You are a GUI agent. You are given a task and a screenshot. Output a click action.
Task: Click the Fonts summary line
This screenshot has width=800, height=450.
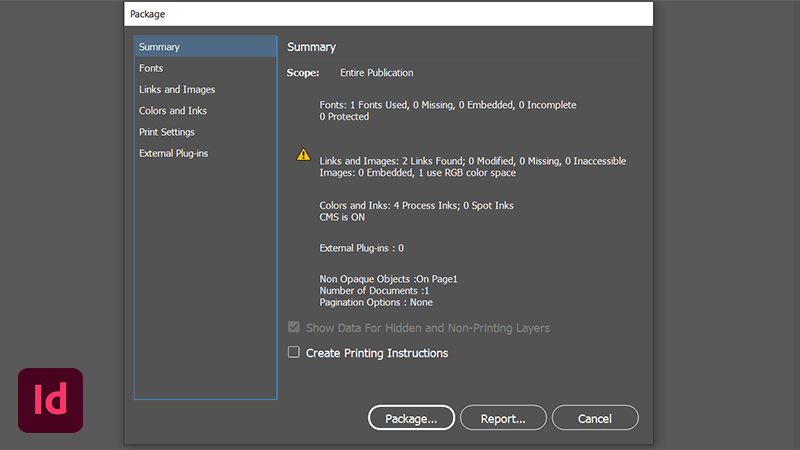447,105
